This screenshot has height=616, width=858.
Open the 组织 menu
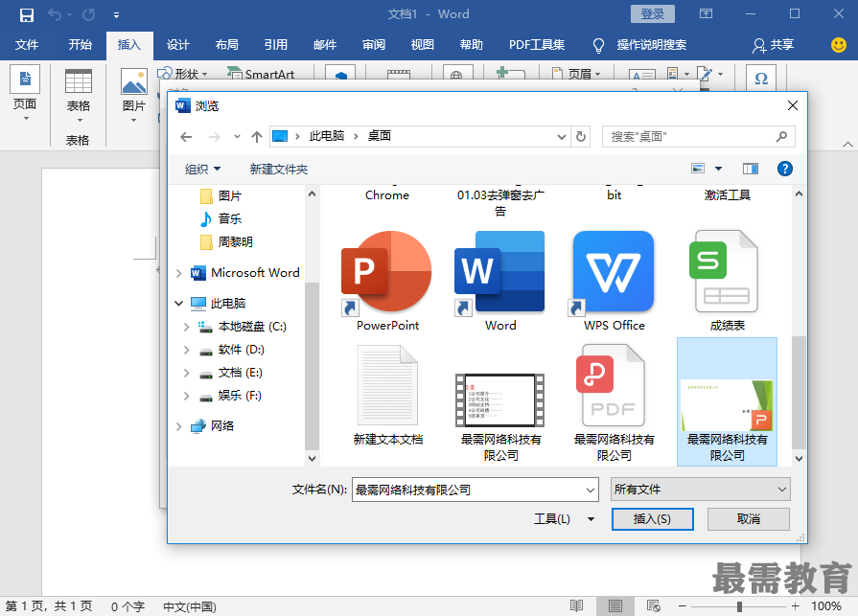click(202, 170)
